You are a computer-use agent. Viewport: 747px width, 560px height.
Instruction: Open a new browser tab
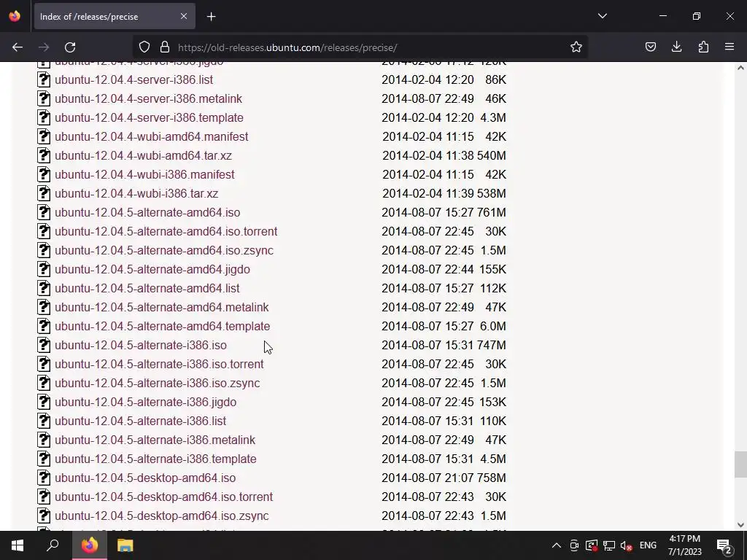pos(212,17)
